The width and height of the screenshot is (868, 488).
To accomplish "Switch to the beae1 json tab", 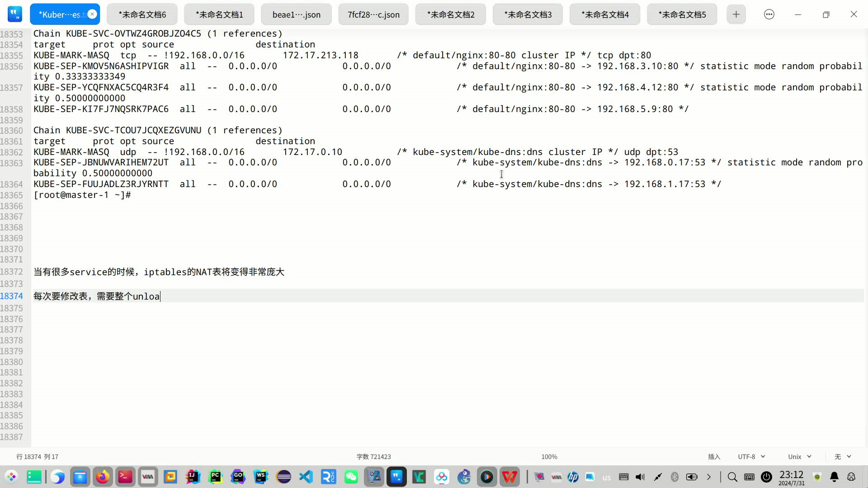I will pos(296,14).
